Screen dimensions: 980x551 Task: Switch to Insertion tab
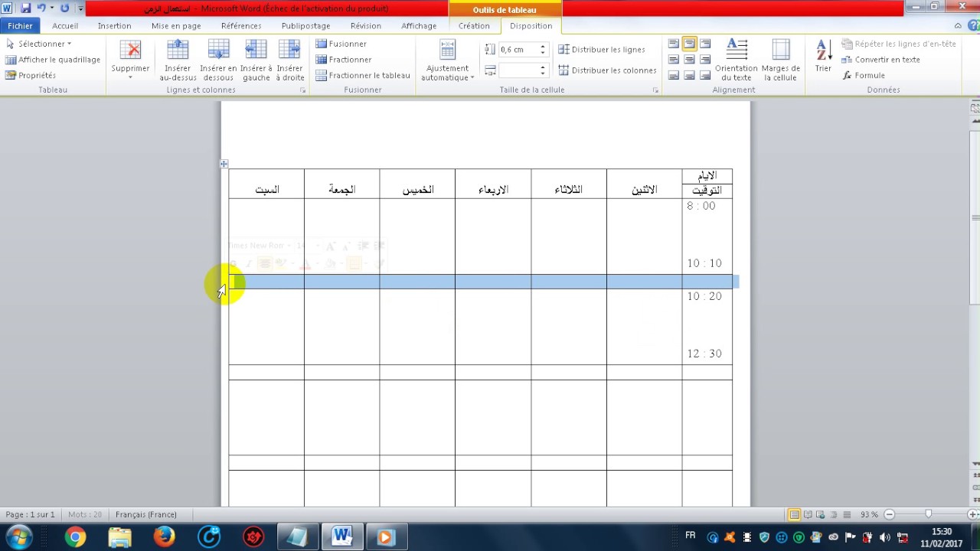click(114, 25)
